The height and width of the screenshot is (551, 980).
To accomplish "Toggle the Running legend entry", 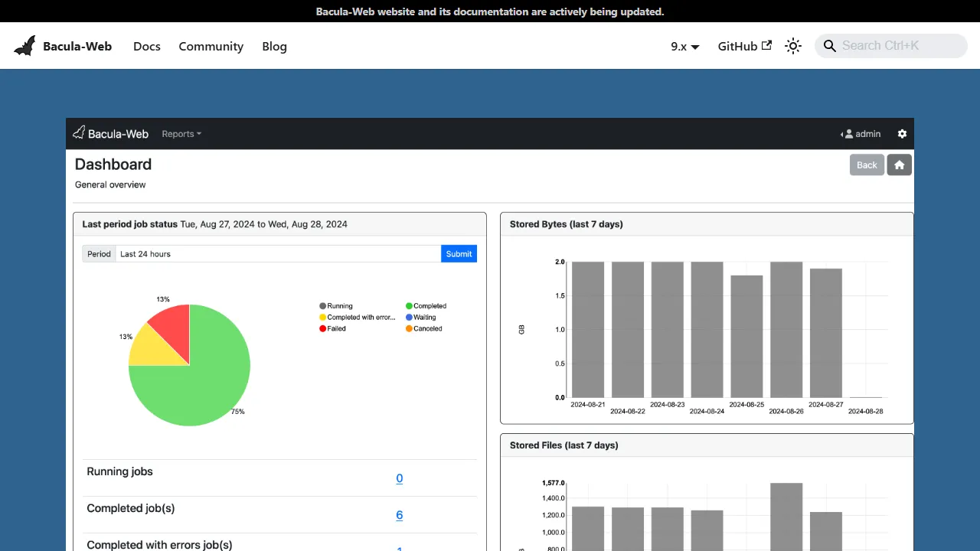I will (336, 305).
